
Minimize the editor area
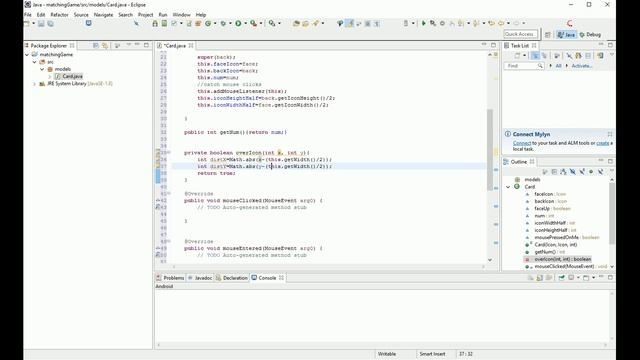coord(484,44)
